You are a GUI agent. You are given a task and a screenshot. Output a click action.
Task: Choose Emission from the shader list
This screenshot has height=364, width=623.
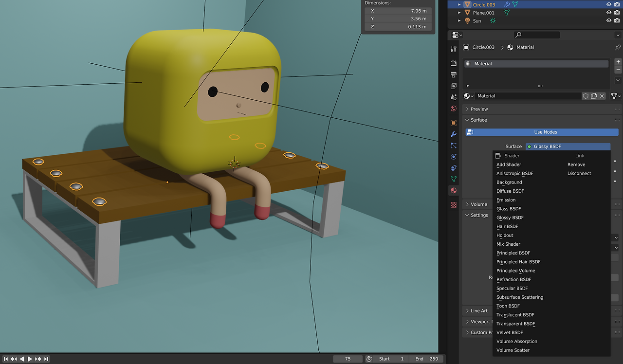click(506, 200)
